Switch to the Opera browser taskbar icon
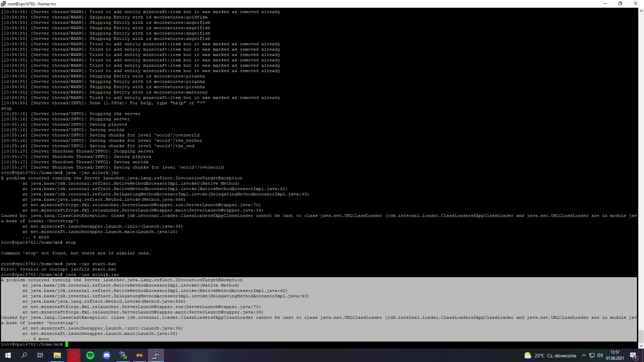The height and width of the screenshot is (362, 644). coord(74,355)
